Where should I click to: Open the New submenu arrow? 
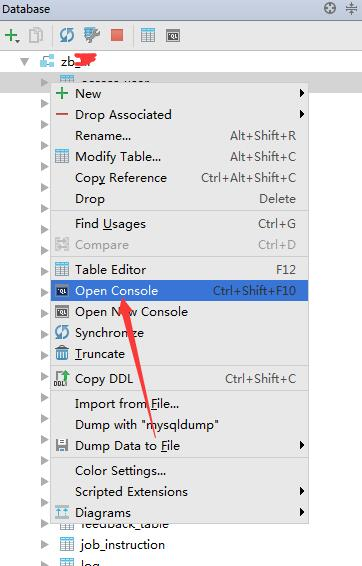click(302, 93)
